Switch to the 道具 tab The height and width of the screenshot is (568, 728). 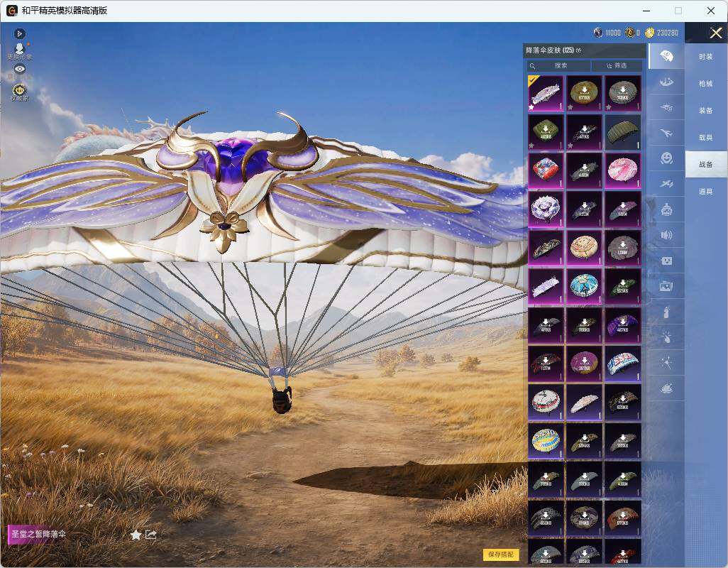(x=706, y=192)
